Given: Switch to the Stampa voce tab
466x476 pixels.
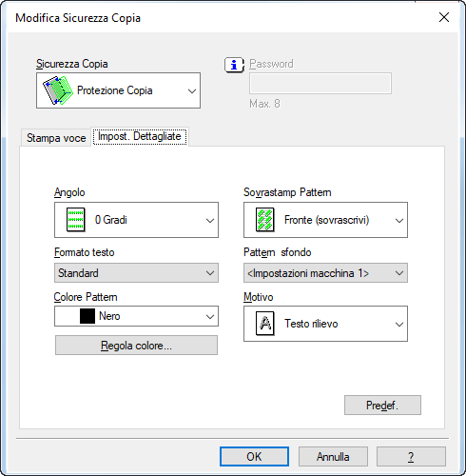Looking at the screenshot, I should tap(56, 138).
